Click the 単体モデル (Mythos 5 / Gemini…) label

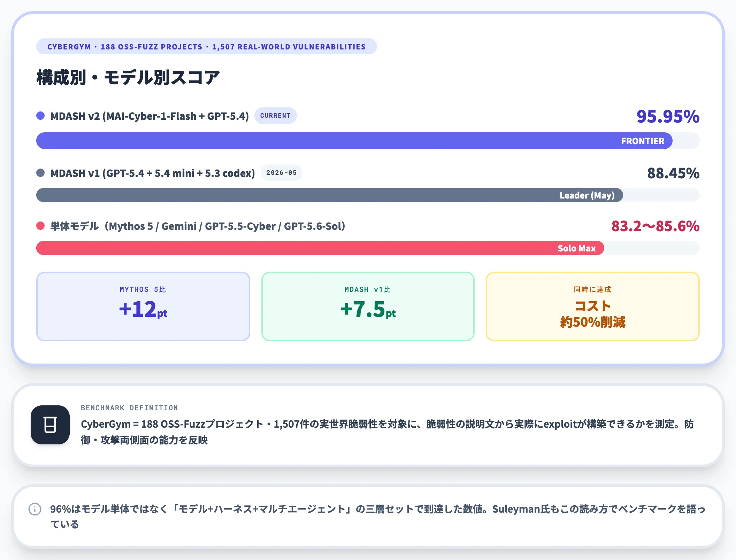click(x=198, y=226)
